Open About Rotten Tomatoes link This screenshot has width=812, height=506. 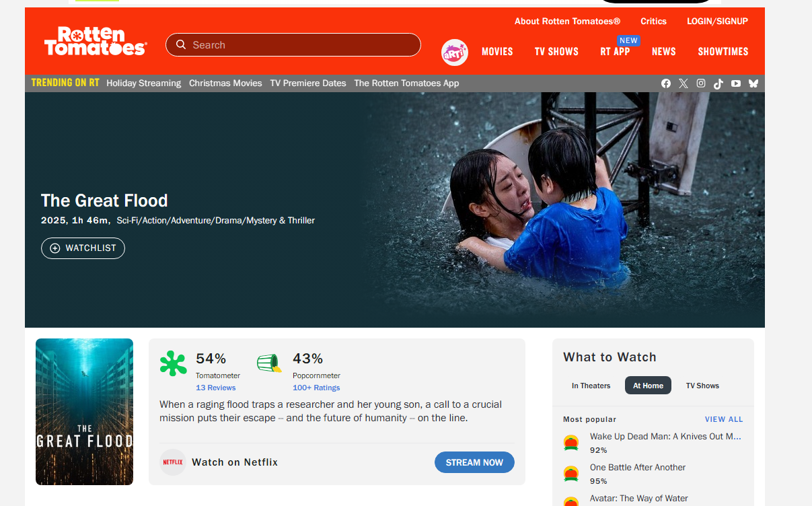point(567,22)
